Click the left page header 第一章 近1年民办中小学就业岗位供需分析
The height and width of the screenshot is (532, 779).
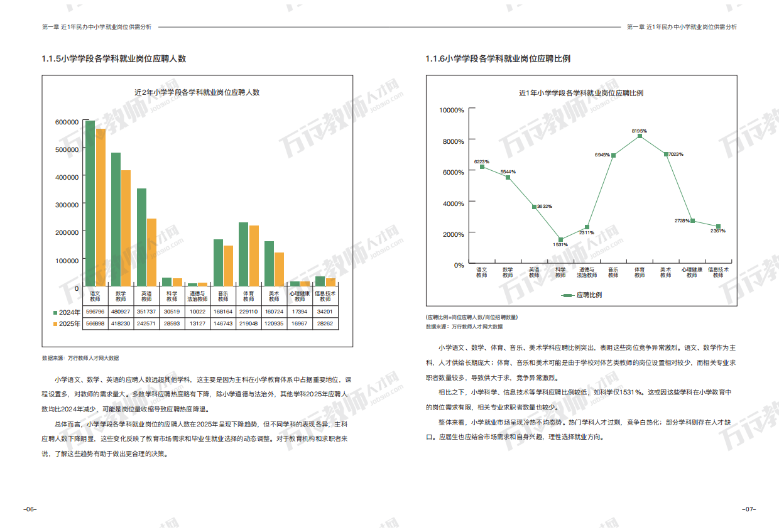point(97,27)
